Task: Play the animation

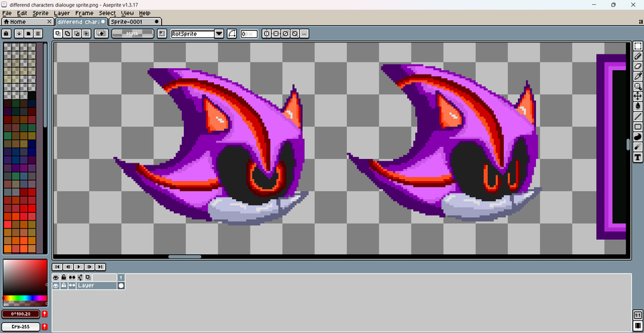Action: [79, 267]
